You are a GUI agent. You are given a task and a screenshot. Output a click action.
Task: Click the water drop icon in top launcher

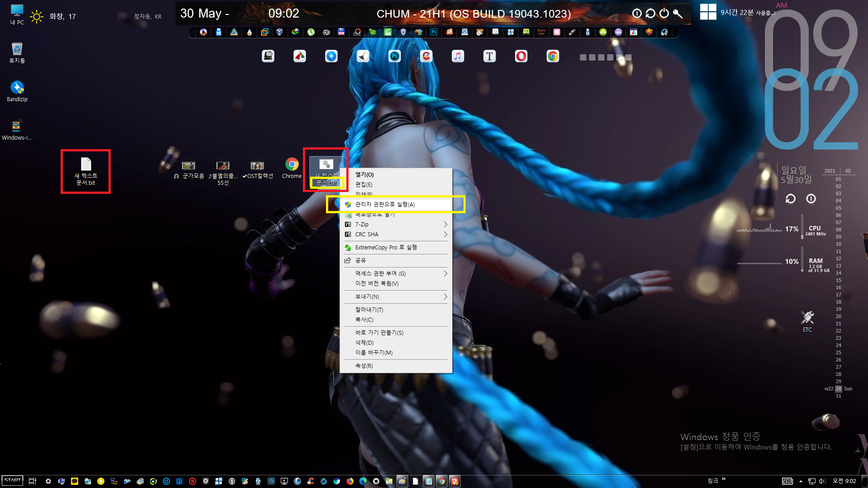point(250,32)
